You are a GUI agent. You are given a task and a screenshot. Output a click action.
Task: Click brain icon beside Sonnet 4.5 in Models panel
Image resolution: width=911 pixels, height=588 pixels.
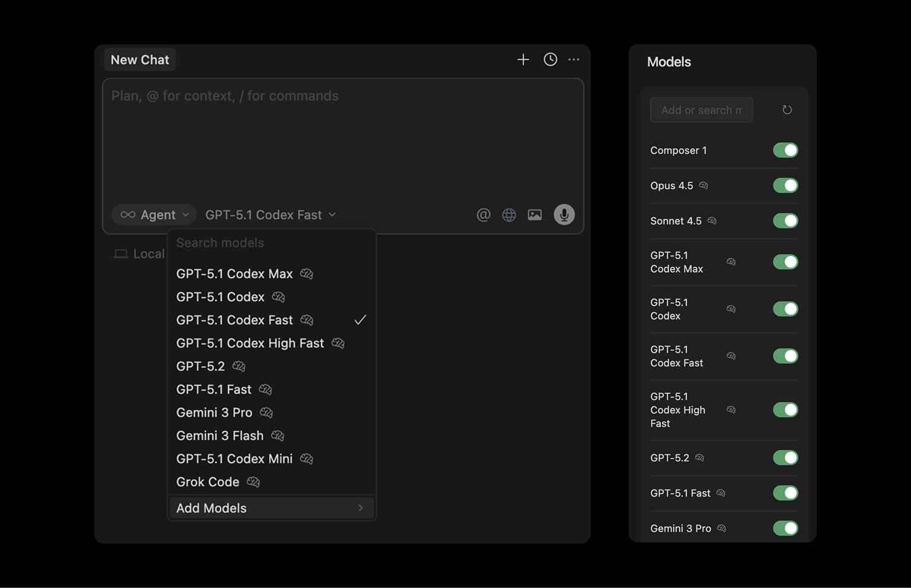tap(712, 220)
